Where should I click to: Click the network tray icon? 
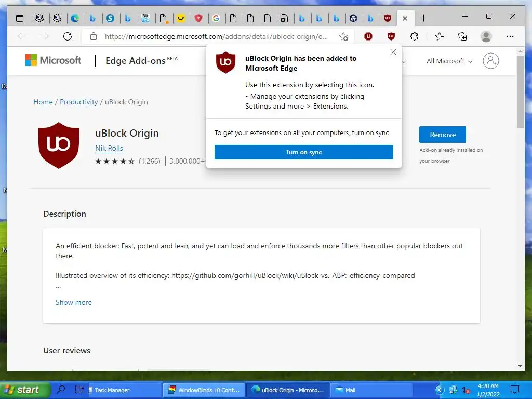(453, 390)
